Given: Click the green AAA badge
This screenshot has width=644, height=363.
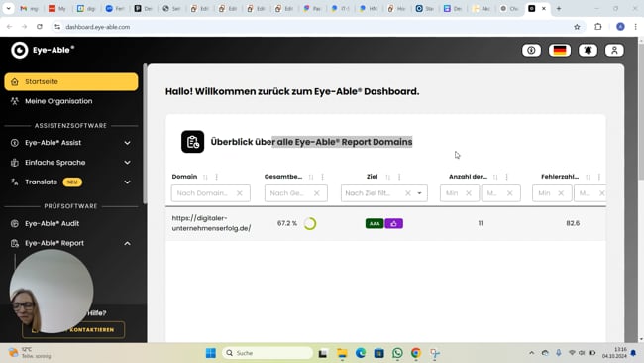Looking at the screenshot, I should click(x=375, y=223).
